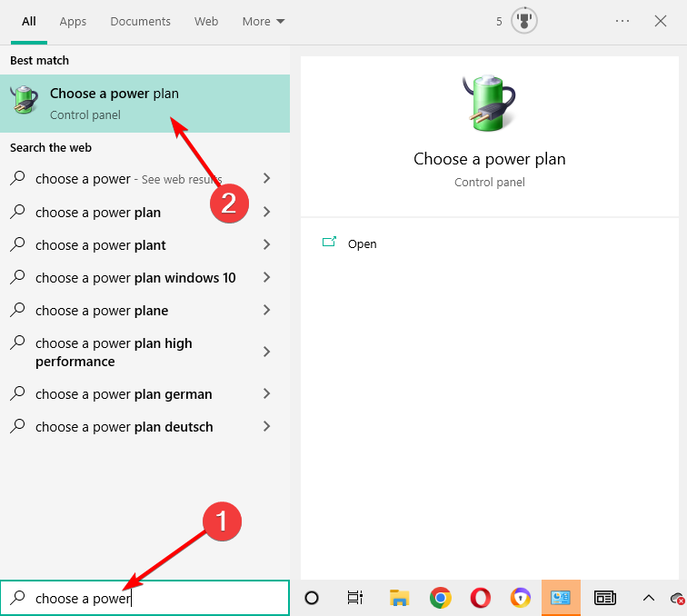Viewport: 687px width, 616px height.
Task: Click search icon beside 'choose a power plan'
Action: (x=17, y=212)
